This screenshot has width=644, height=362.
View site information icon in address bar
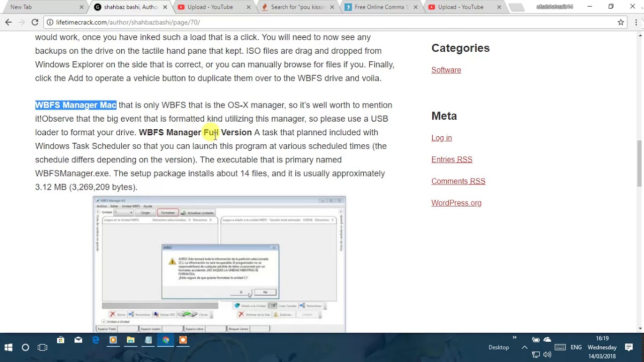(x=50, y=22)
